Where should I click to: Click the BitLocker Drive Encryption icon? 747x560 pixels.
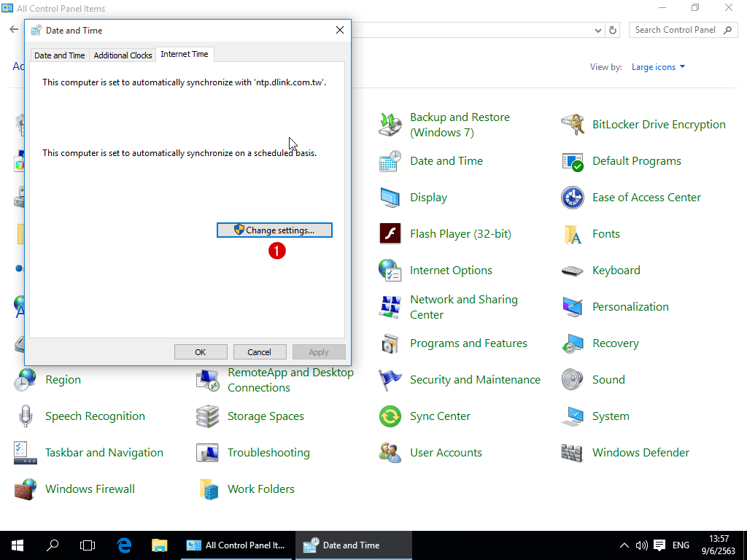573,125
